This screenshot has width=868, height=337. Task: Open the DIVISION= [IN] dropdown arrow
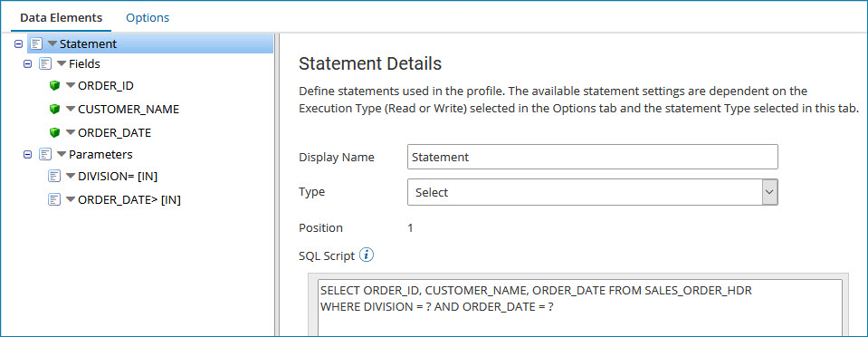(71, 177)
